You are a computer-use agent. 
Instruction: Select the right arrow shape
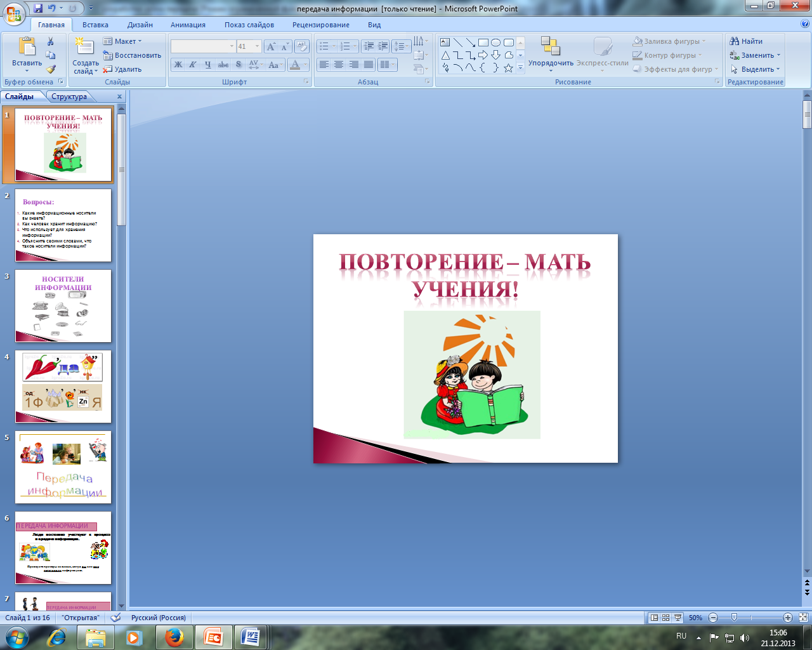pos(483,55)
